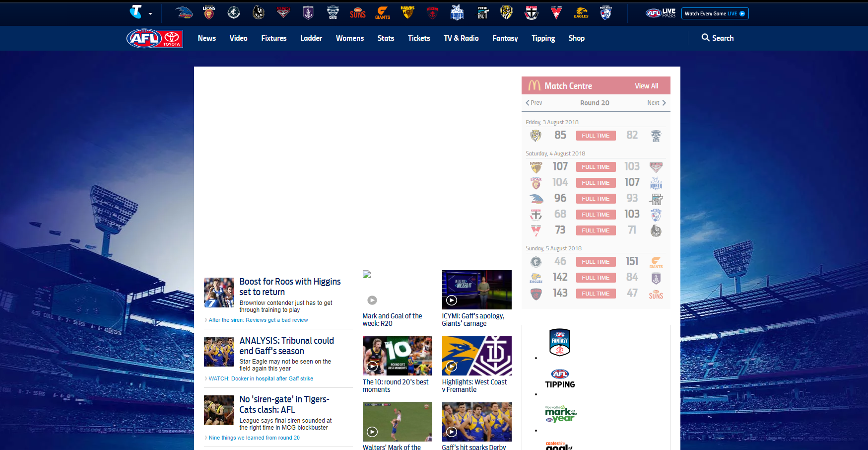This screenshot has width=868, height=450.
Task: Open the Hawthorn Hawks team logo
Action: [x=407, y=12]
